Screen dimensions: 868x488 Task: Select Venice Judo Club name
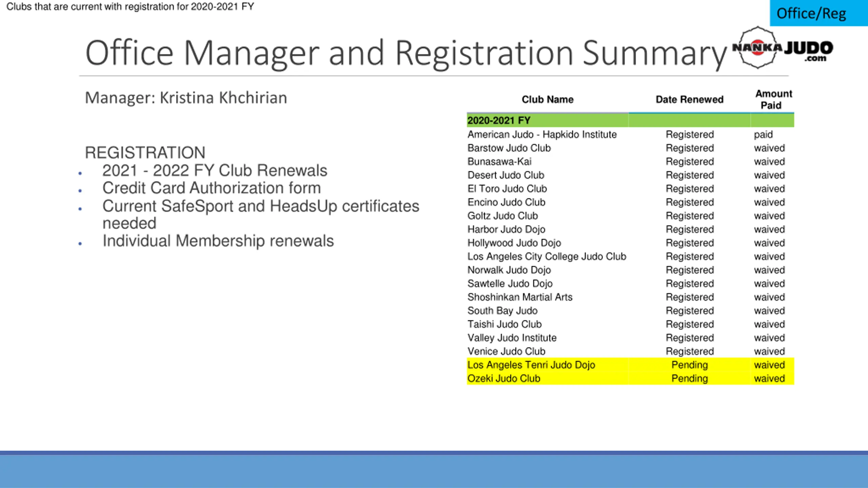(x=506, y=351)
